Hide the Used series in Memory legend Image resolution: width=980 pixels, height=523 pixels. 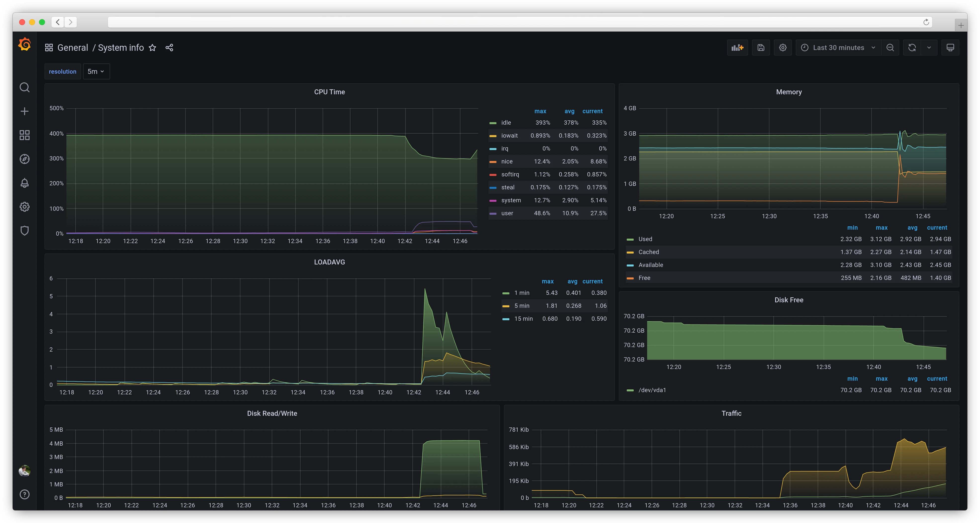[645, 239]
